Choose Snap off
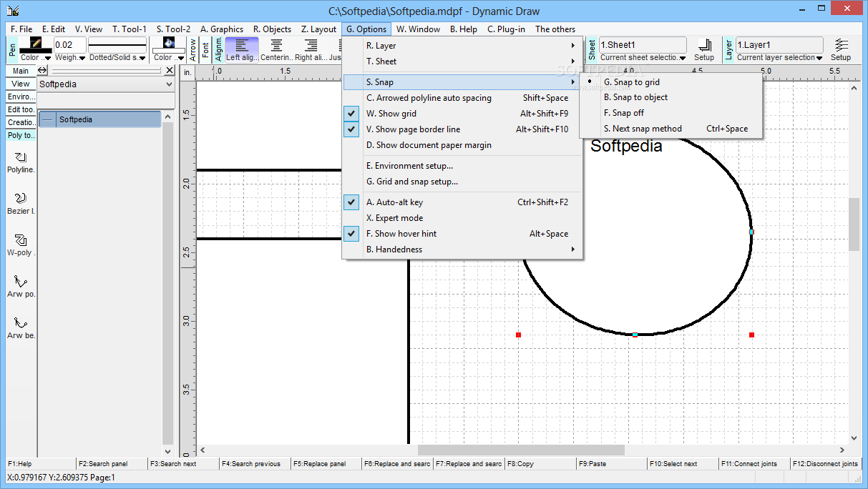The image size is (868, 489). tap(671, 113)
